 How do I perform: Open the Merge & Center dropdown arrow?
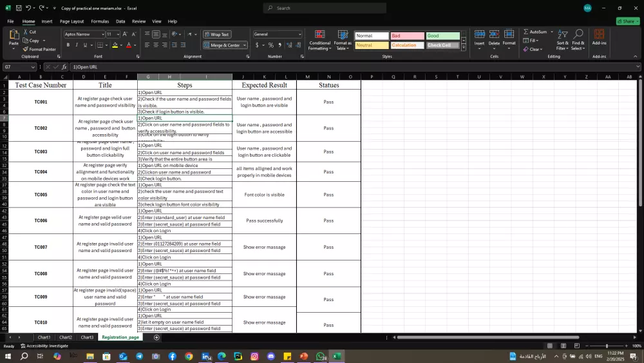pyautogui.click(x=244, y=45)
